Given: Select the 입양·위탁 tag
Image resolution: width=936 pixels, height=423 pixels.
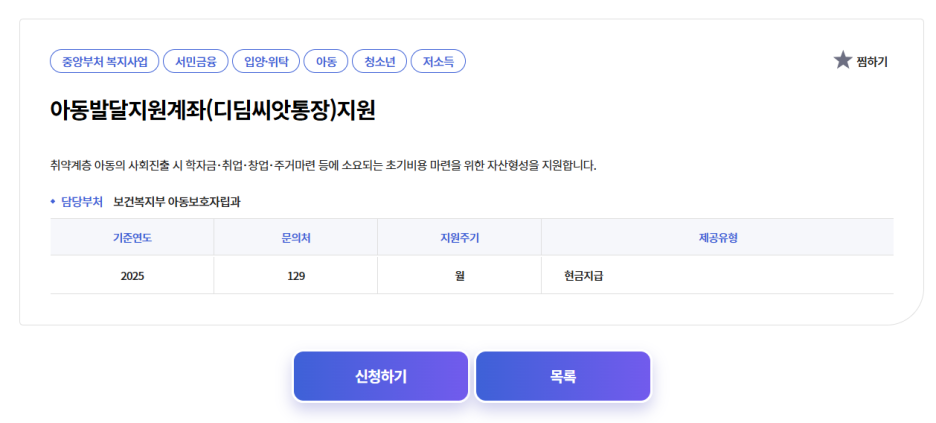Looking at the screenshot, I should (266, 61).
